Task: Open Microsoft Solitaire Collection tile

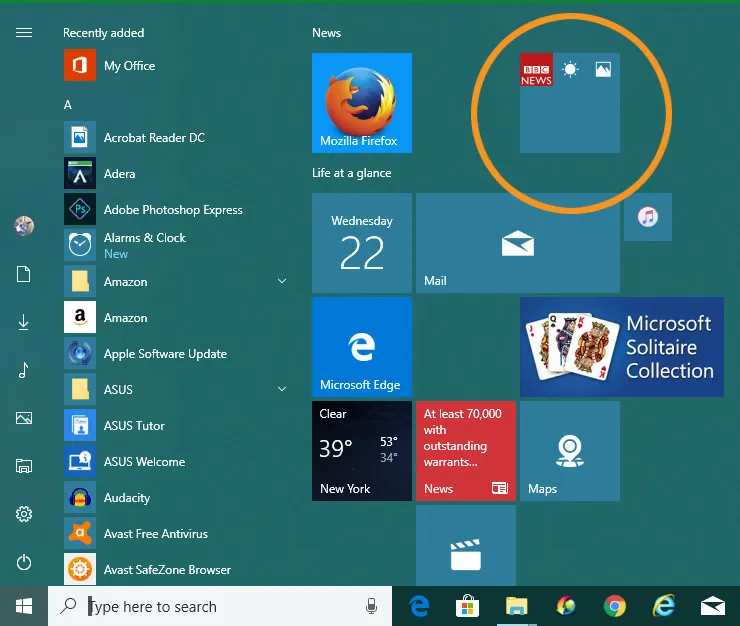Action: [x=622, y=347]
